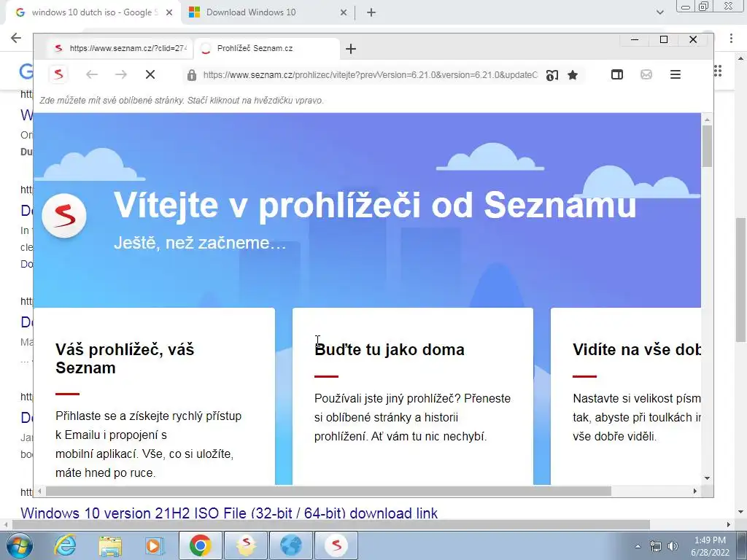Screen dimensions: 747x560
Task: Click the Seznam page vertical scrollbar thumb
Action: tap(707, 146)
